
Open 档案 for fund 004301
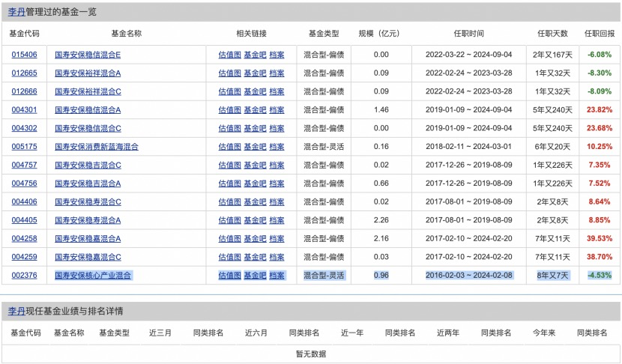coord(277,109)
